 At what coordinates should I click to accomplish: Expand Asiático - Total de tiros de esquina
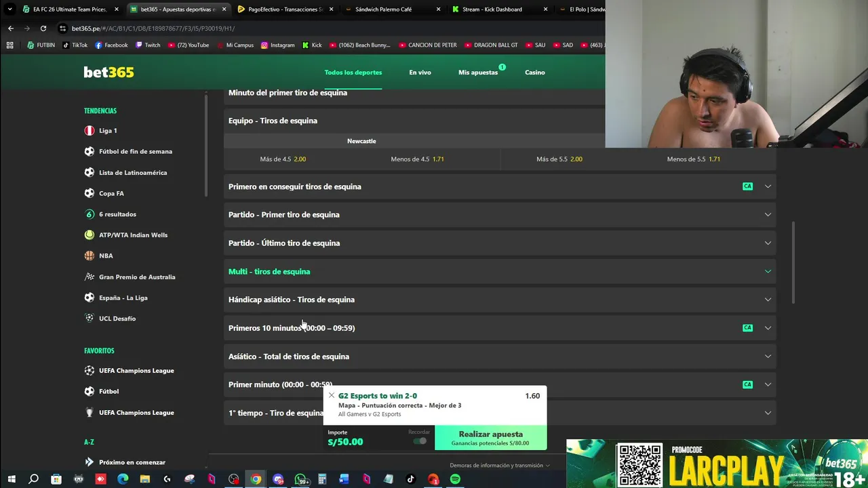(x=500, y=357)
